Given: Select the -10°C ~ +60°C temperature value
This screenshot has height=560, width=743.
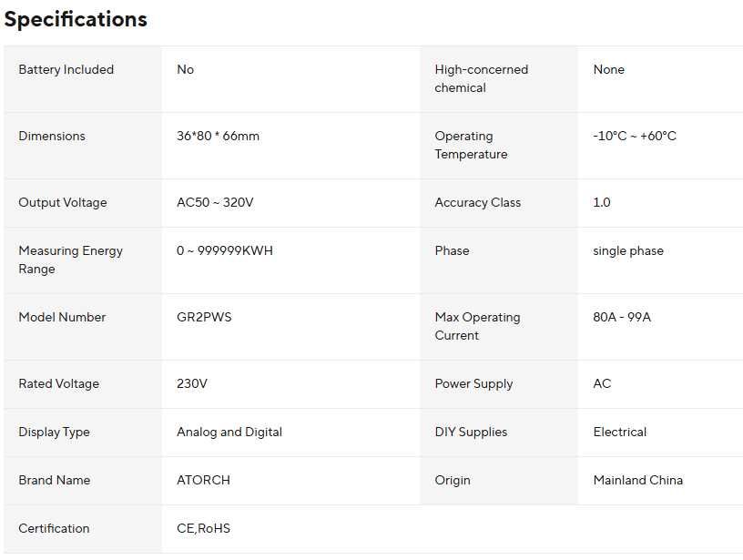Looking at the screenshot, I should (635, 136).
